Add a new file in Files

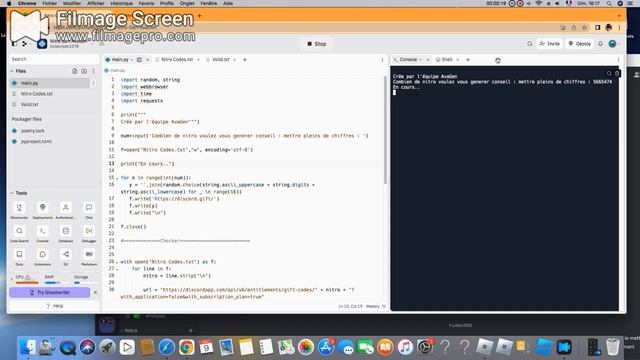(74, 71)
